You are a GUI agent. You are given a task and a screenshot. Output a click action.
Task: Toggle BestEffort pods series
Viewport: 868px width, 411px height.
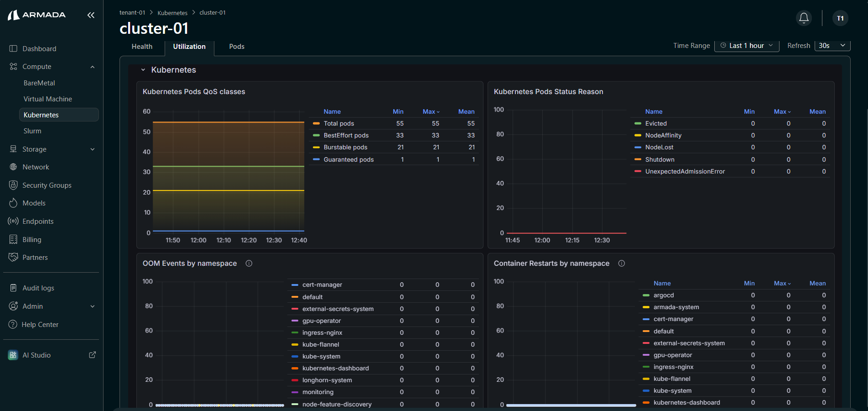(346, 136)
